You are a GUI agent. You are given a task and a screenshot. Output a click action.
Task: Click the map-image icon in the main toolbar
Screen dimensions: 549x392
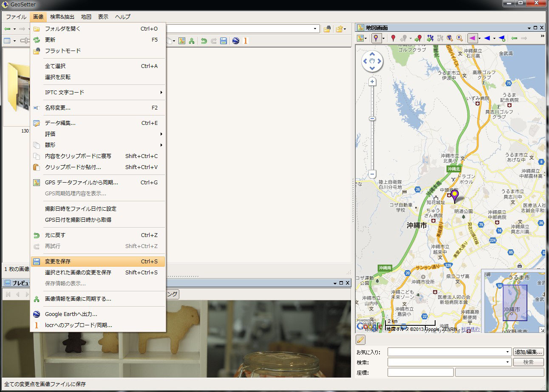click(x=182, y=41)
